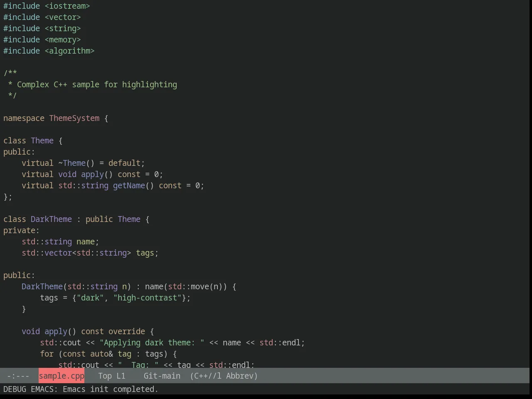The height and width of the screenshot is (399, 532).
Task: Place cursor on '#include <vector>' line
Action: click(x=42, y=17)
